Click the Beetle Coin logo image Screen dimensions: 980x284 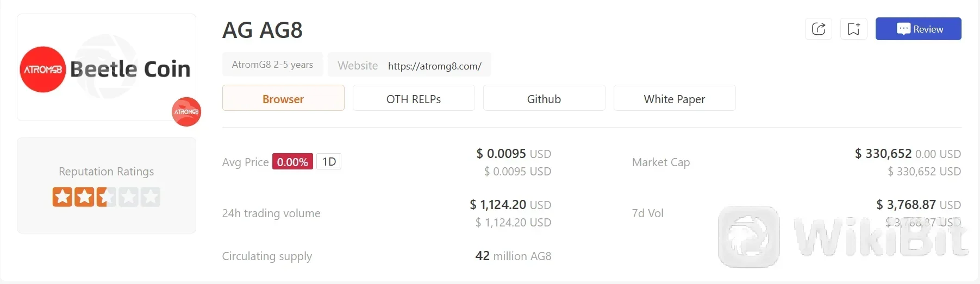pos(107,67)
